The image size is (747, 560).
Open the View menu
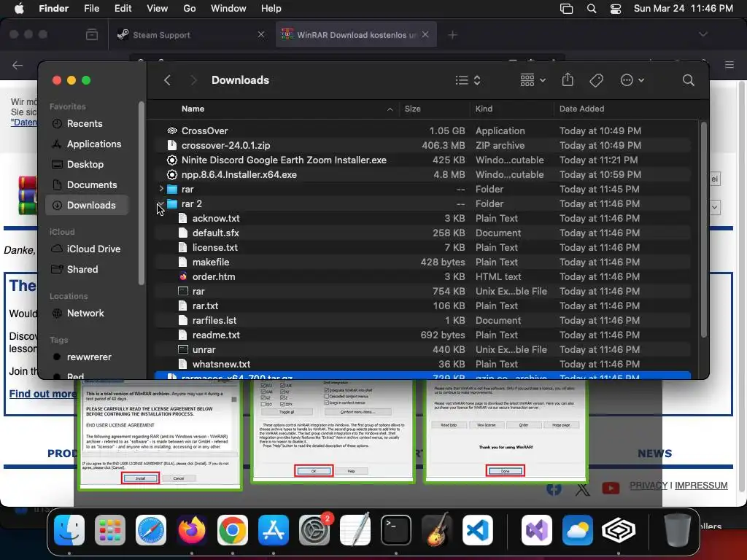158,9
